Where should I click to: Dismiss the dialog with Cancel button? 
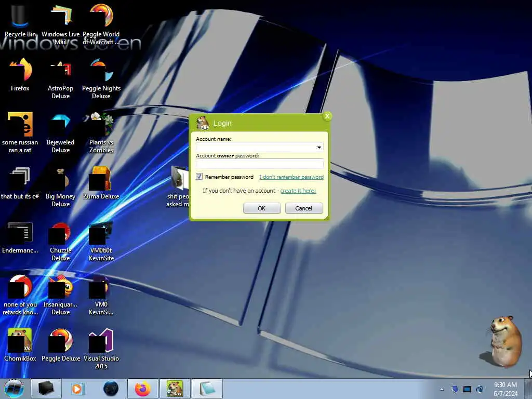[x=303, y=208]
